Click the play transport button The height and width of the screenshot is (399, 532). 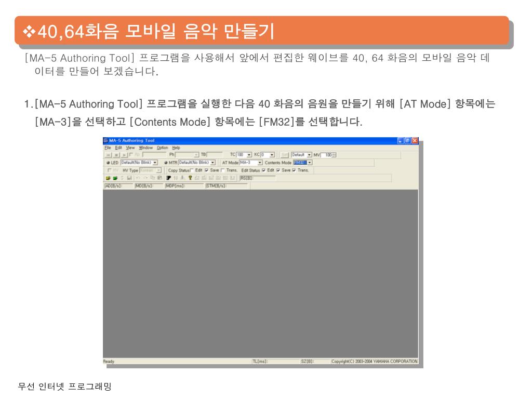point(125,155)
